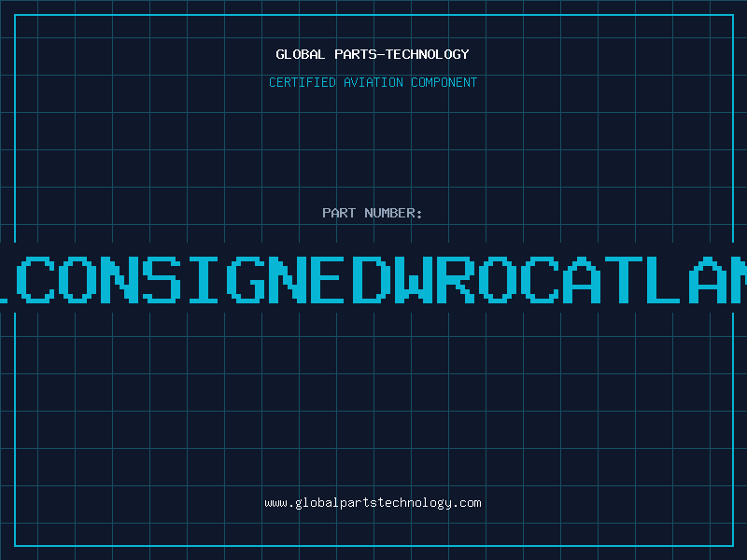Image resolution: width=747 pixels, height=560 pixels.
Task: Open the www.globalpartstechnology.com link
Action: 373,503
